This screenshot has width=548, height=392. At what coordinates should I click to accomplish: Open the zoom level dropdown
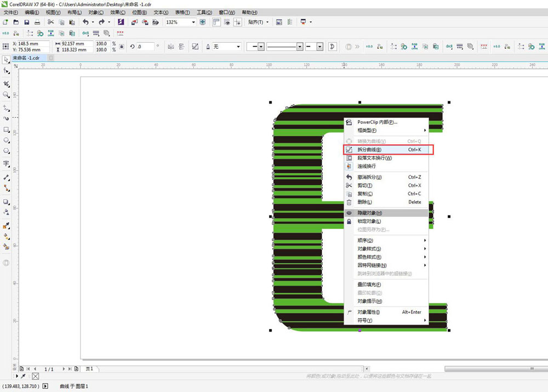(193, 22)
